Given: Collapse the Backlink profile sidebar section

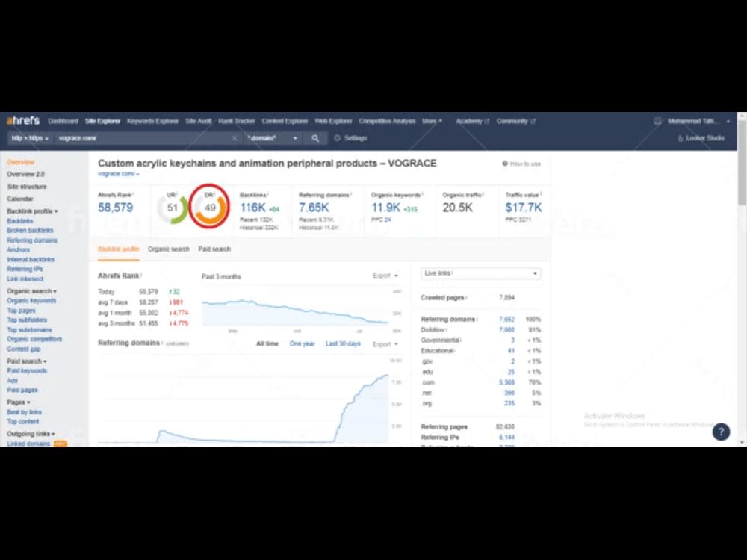Looking at the screenshot, I should tap(32, 211).
